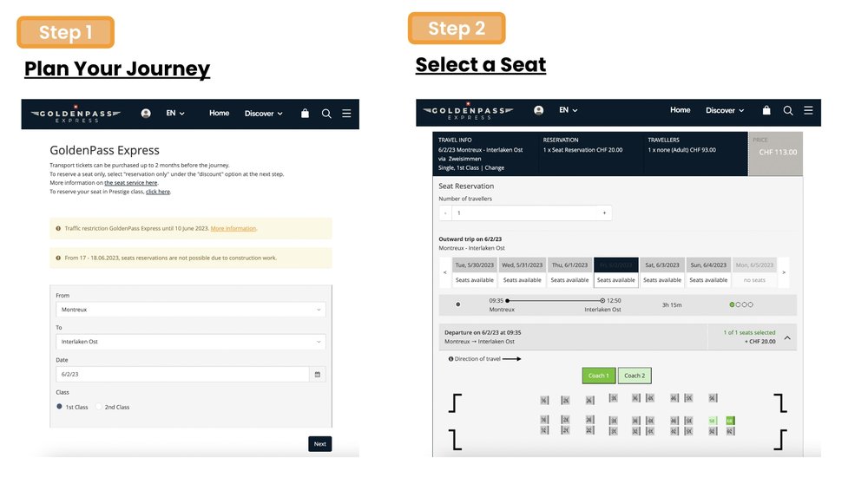Open the hamburger menu in Step 2 header
The height and width of the screenshot is (497, 868).
point(808,111)
